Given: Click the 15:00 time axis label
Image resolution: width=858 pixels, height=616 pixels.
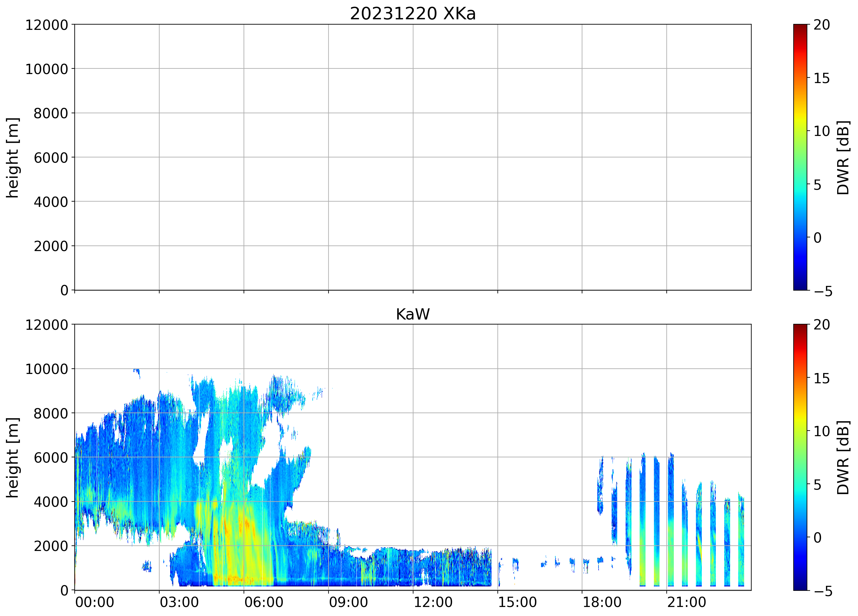Looking at the screenshot, I should click(x=517, y=602).
